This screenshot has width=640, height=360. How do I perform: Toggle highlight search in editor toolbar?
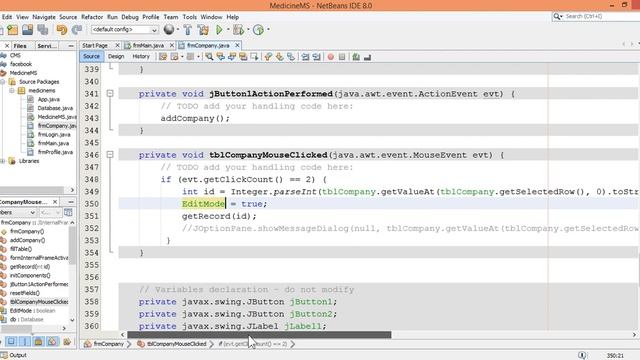(x=243, y=57)
